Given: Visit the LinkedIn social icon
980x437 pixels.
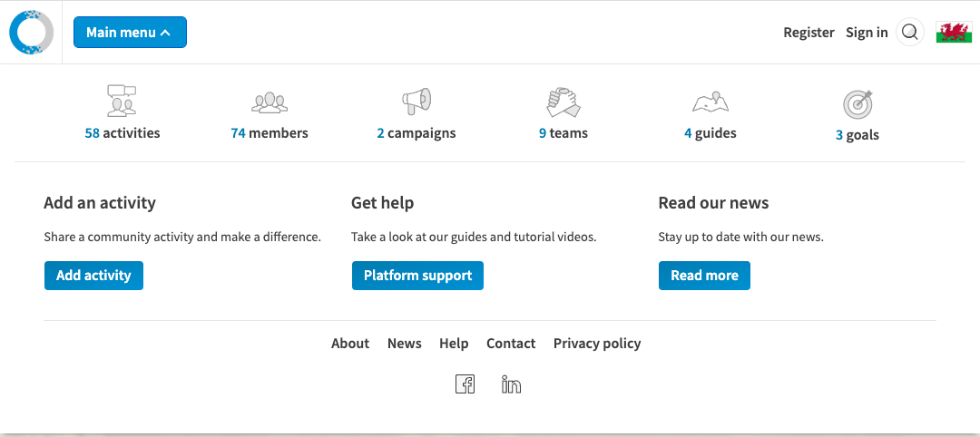Looking at the screenshot, I should coord(511,384).
